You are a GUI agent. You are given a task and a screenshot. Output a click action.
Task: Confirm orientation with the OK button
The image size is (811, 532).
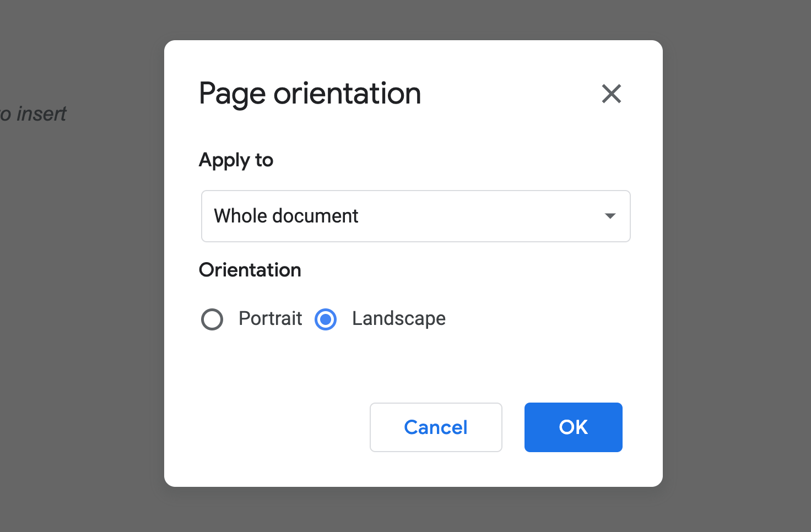573,427
